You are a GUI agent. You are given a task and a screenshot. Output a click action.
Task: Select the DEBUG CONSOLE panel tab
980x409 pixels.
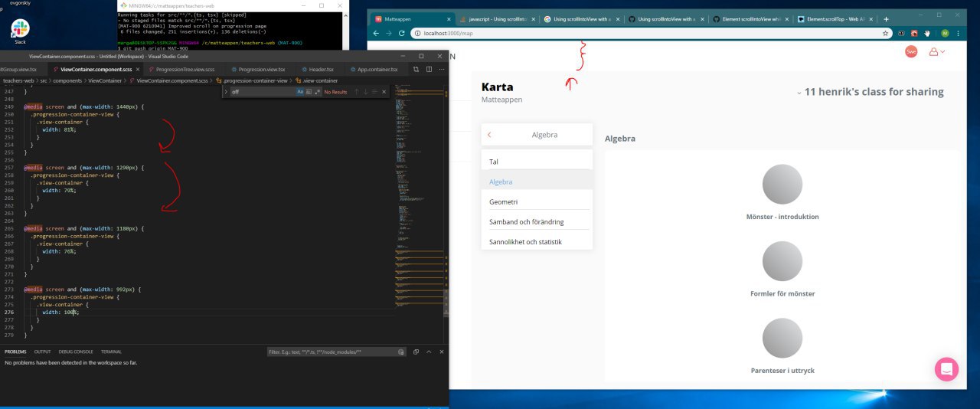(76, 352)
